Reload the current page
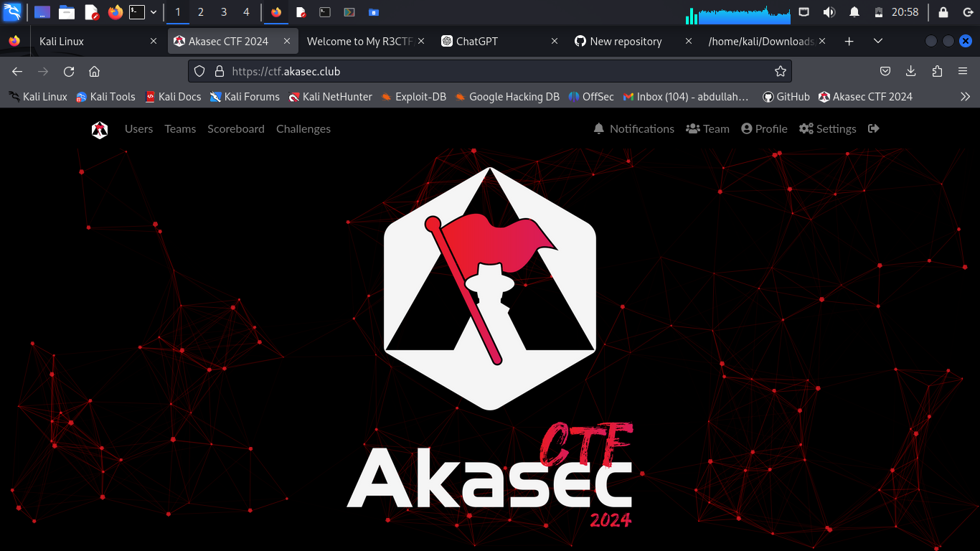The width and height of the screenshot is (980, 551). coord(69,71)
